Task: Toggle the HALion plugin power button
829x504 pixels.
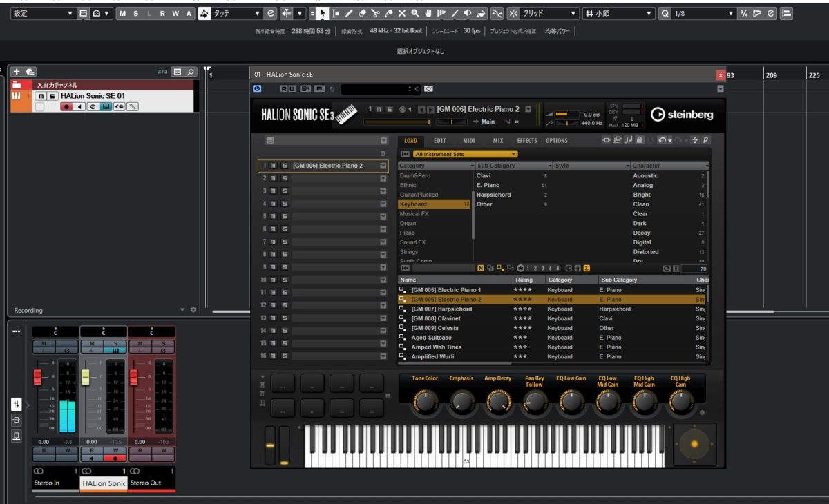Action: coord(257,88)
